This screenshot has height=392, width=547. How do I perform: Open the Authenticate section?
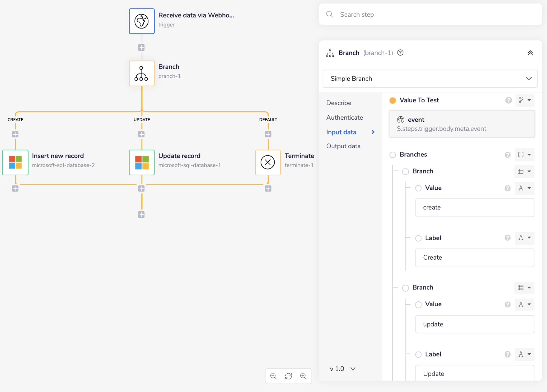(x=344, y=117)
